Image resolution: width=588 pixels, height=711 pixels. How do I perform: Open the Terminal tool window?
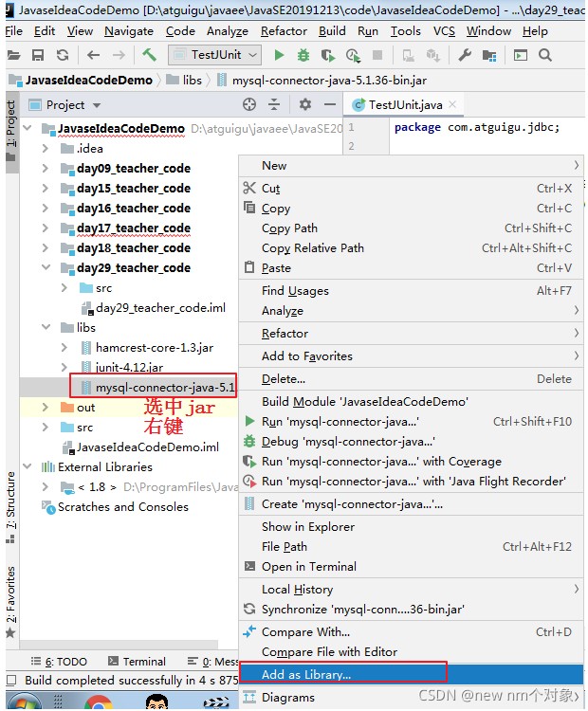coord(137,662)
